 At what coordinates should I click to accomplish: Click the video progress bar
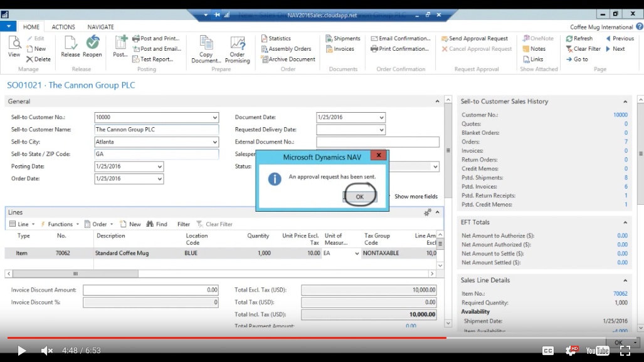pos(251,338)
